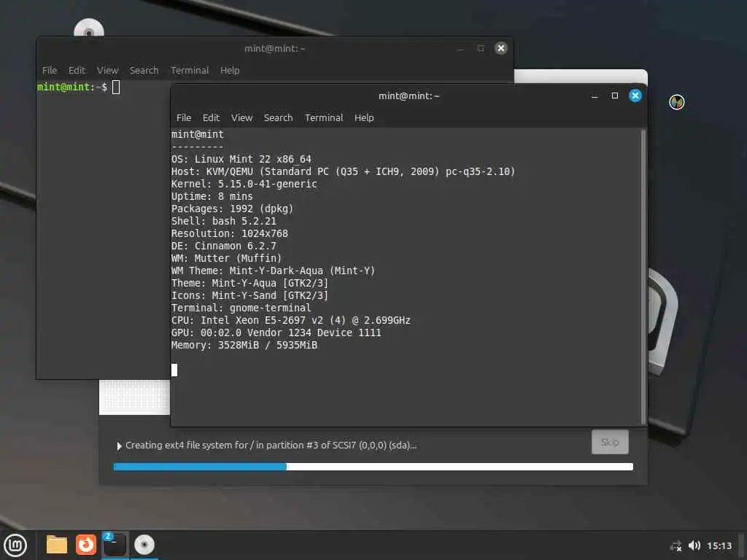
Task: Switch to grouped Terminal windows in taskbar
Action: (115, 545)
